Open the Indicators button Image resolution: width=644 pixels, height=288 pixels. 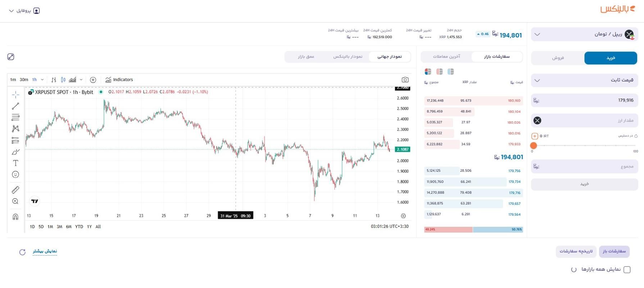119,80
